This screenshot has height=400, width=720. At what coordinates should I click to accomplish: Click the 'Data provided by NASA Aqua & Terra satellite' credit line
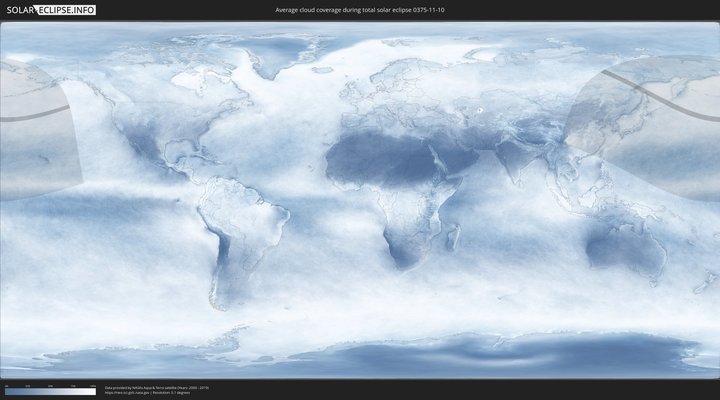click(157, 388)
